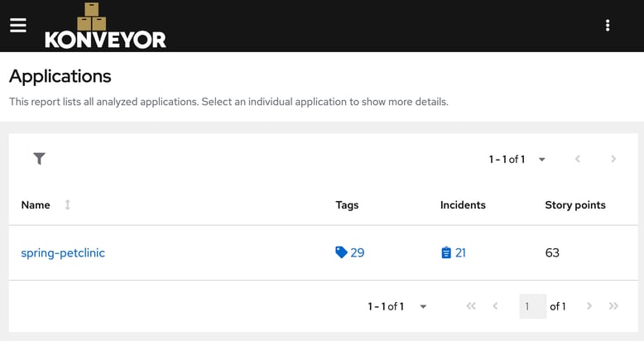The width and height of the screenshot is (644, 341).
Task: Click the Incidents column header
Action: [x=463, y=204]
